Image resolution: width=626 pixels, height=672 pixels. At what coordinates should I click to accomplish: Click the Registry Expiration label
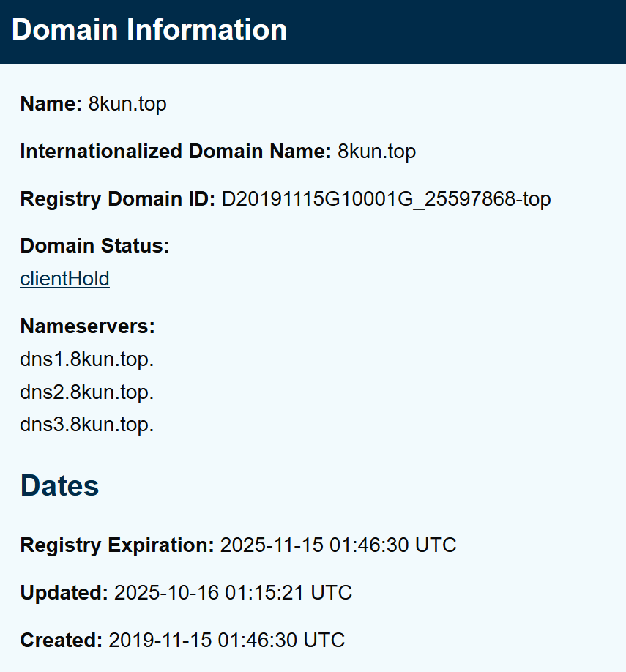coord(117,545)
